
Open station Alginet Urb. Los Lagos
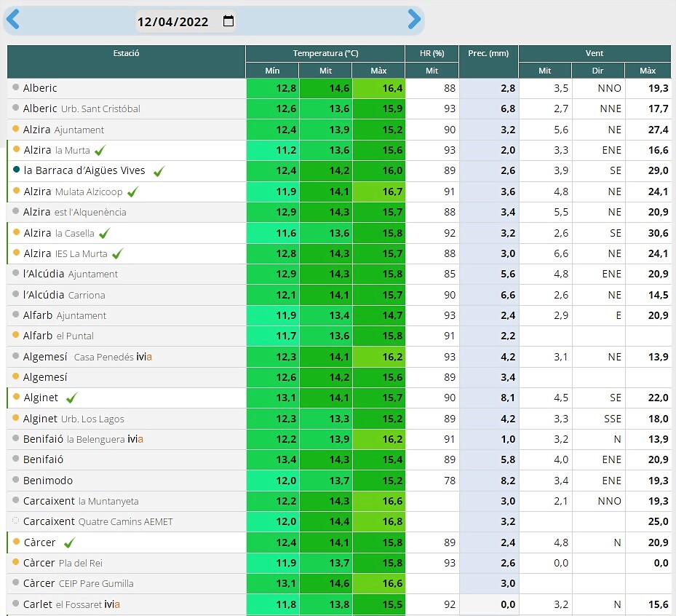pyautogui.click(x=73, y=419)
